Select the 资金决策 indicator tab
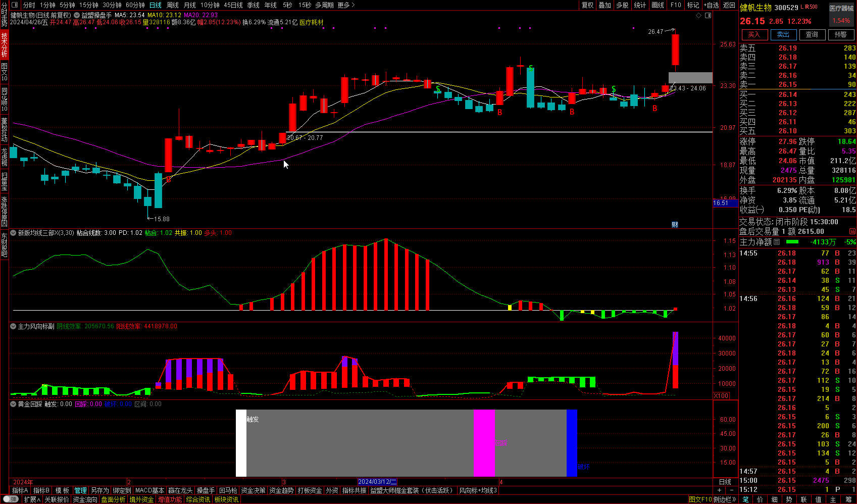857x504 pixels. (253, 490)
